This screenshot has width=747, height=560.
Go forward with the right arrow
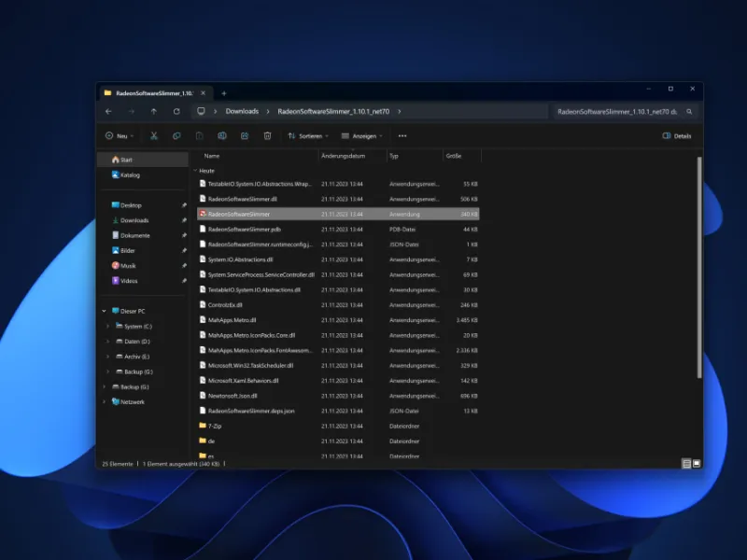[131, 111]
